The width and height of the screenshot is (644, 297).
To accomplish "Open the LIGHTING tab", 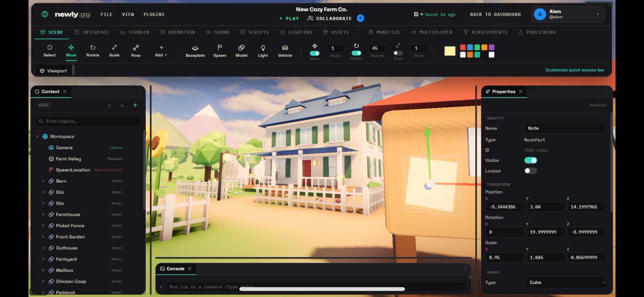I will point(296,32).
